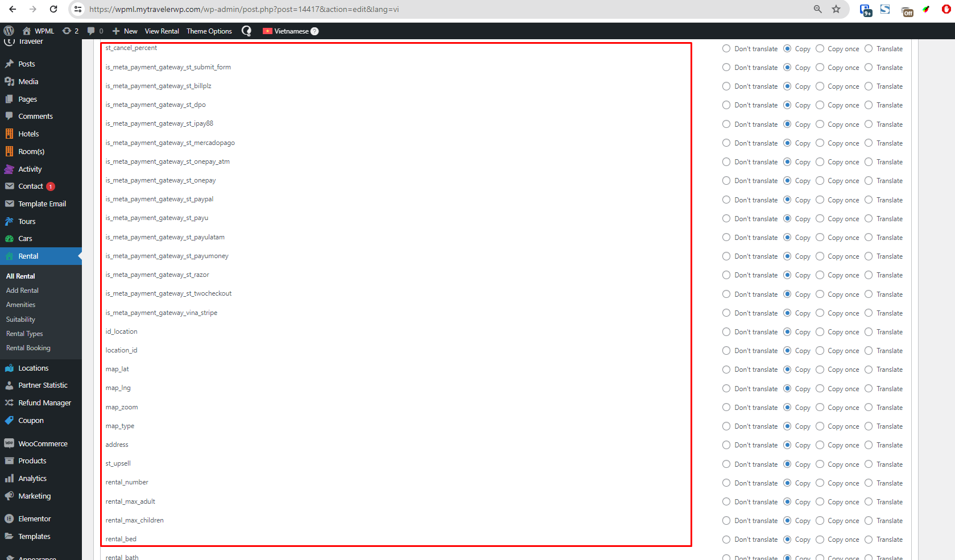Select Copy for id_location row
This screenshot has width=955, height=560.
[x=787, y=332]
